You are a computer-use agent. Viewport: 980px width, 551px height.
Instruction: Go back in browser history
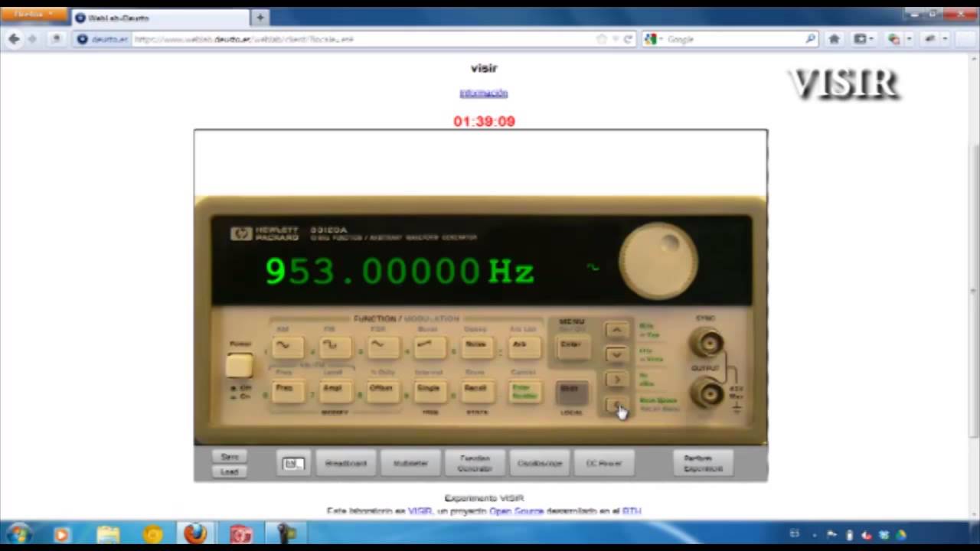click(14, 39)
